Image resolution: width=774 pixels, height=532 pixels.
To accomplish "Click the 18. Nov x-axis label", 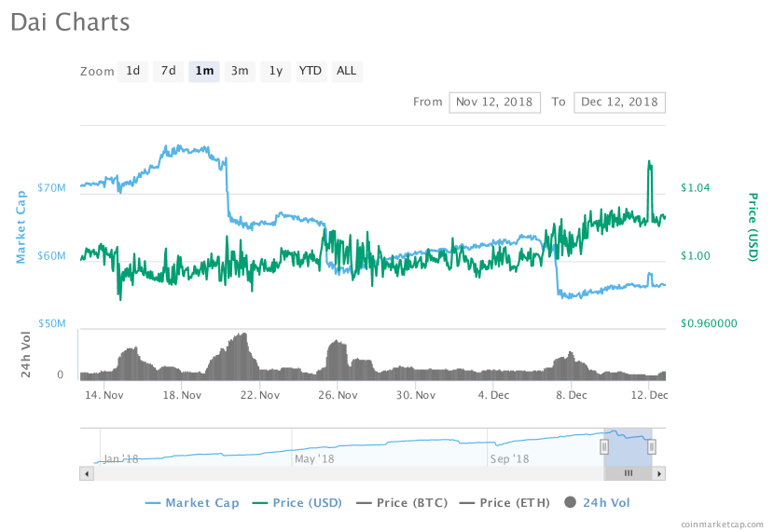I will click(x=182, y=395).
